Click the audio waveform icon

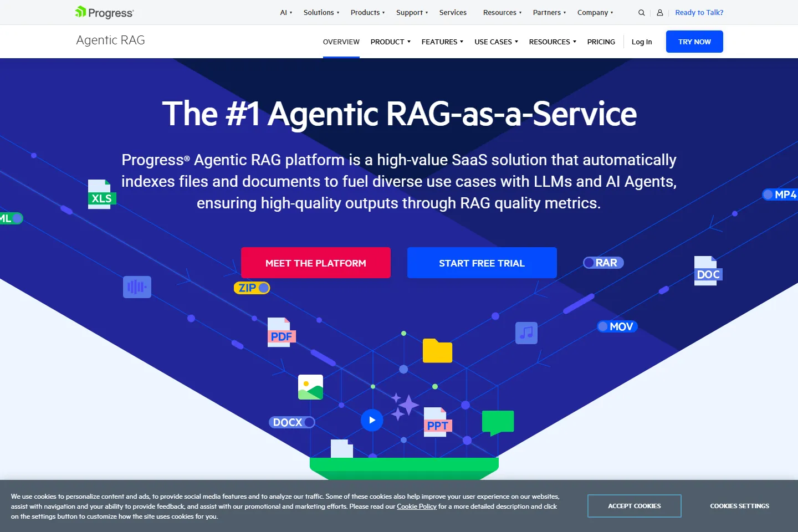pos(137,287)
